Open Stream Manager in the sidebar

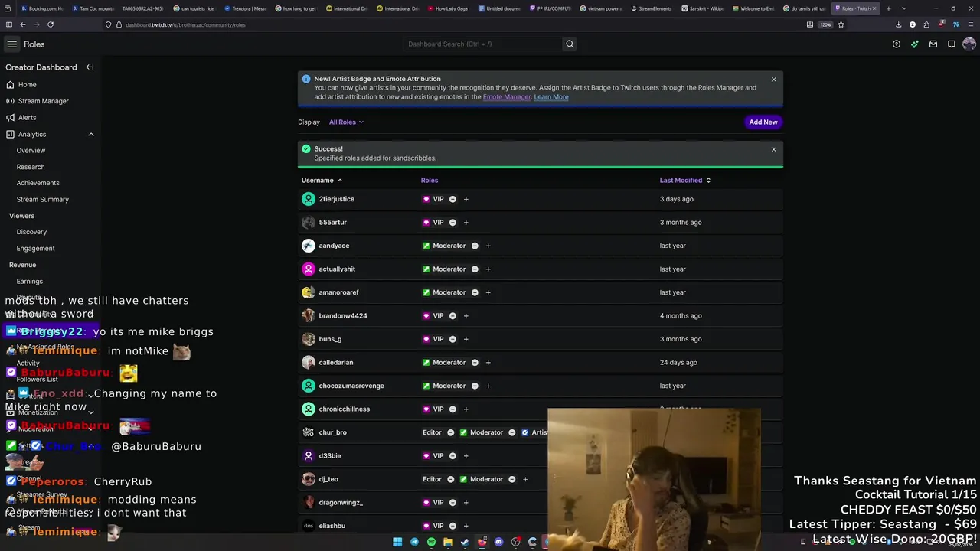click(x=43, y=101)
